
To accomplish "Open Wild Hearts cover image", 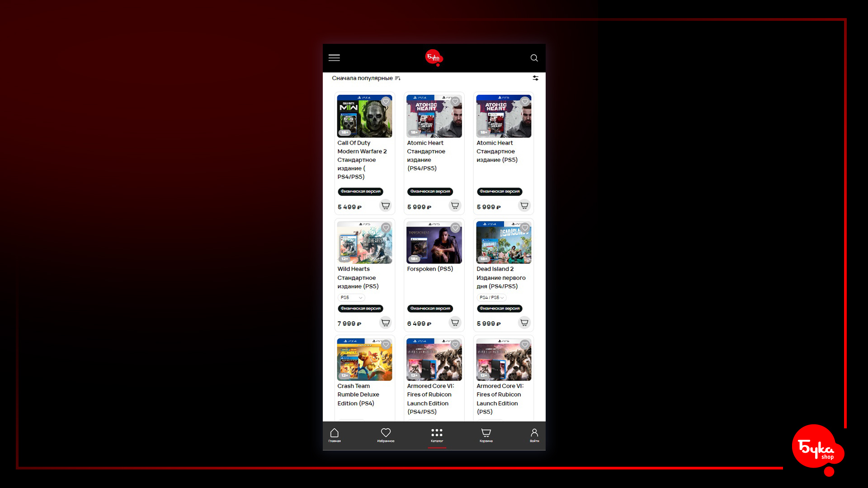I will (364, 242).
